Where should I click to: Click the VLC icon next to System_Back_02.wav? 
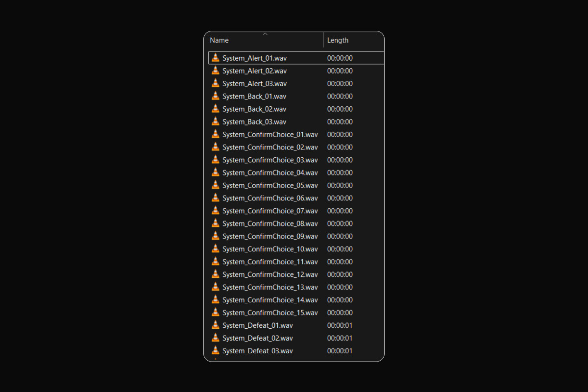pyautogui.click(x=215, y=109)
